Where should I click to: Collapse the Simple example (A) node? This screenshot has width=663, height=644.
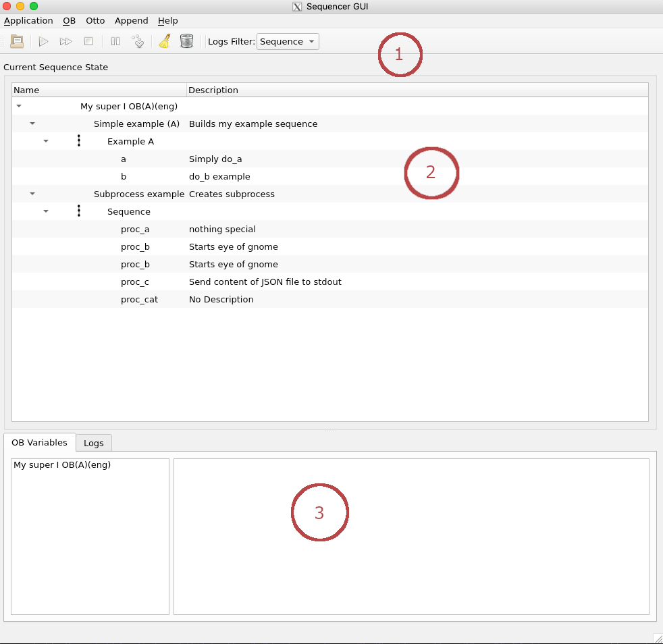pyautogui.click(x=32, y=124)
